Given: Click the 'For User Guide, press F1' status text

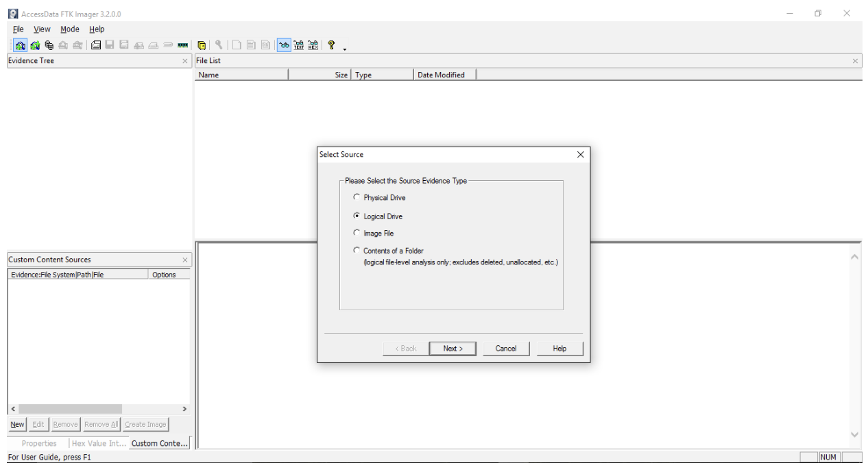Looking at the screenshot, I should coord(49,458).
